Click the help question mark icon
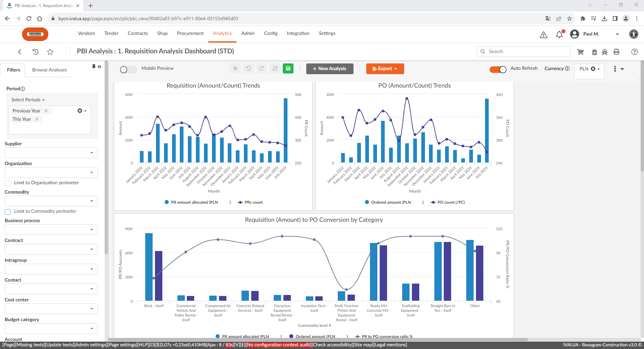 click(x=634, y=52)
